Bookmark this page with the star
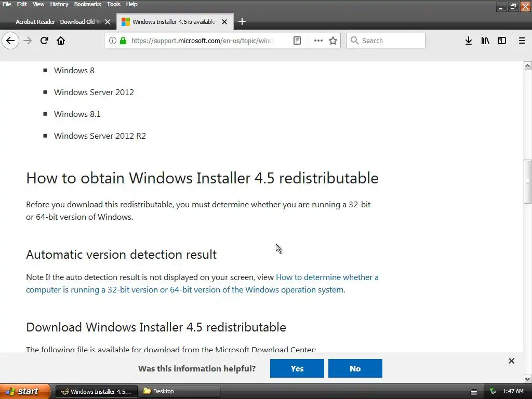Viewport: 532px width, 399px height. pos(333,41)
